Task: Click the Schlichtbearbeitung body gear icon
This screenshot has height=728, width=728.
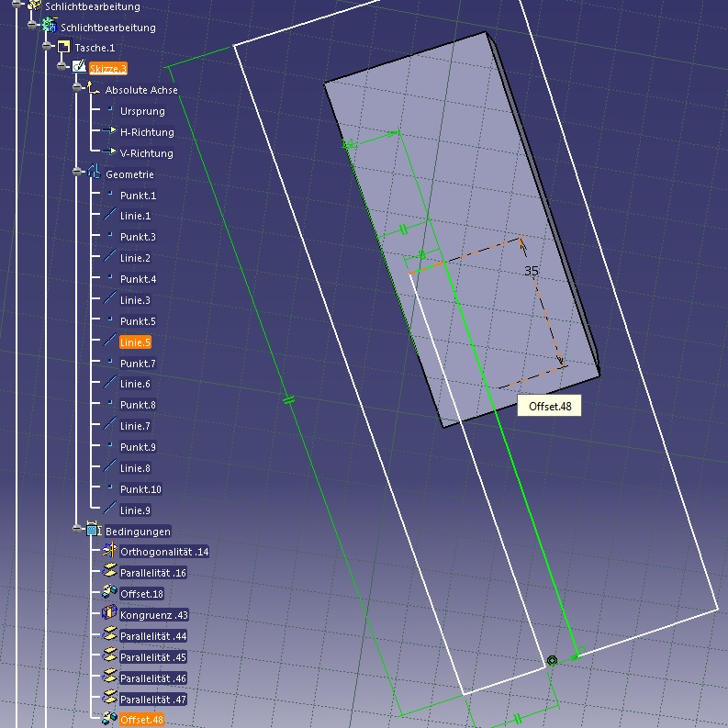Action: click(x=50, y=25)
